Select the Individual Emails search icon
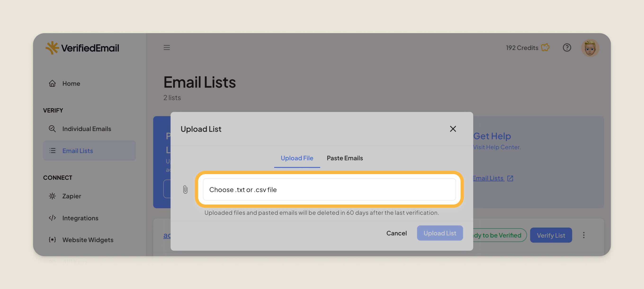Viewport: 644px width, 289px height. 52,129
